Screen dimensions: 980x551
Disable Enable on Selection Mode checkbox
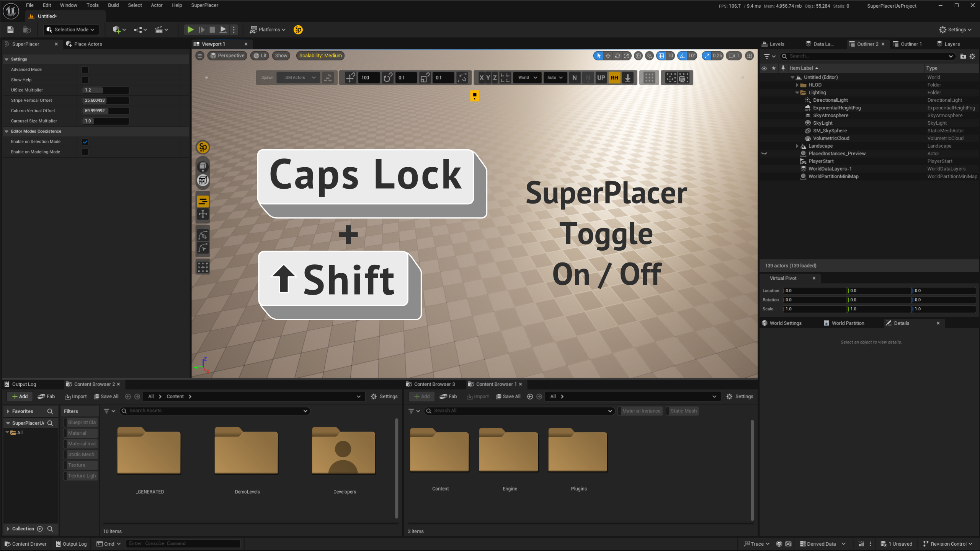coord(85,142)
